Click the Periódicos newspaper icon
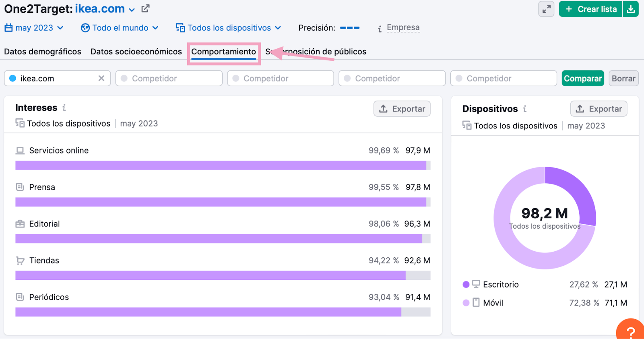Image resolution: width=644 pixels, height=339 pixels. 20,297
